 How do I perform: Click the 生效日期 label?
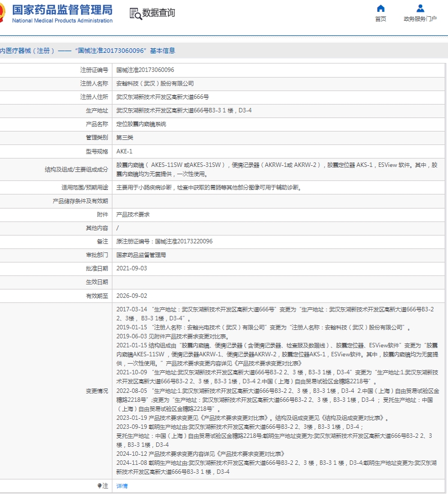coord(97,282)
